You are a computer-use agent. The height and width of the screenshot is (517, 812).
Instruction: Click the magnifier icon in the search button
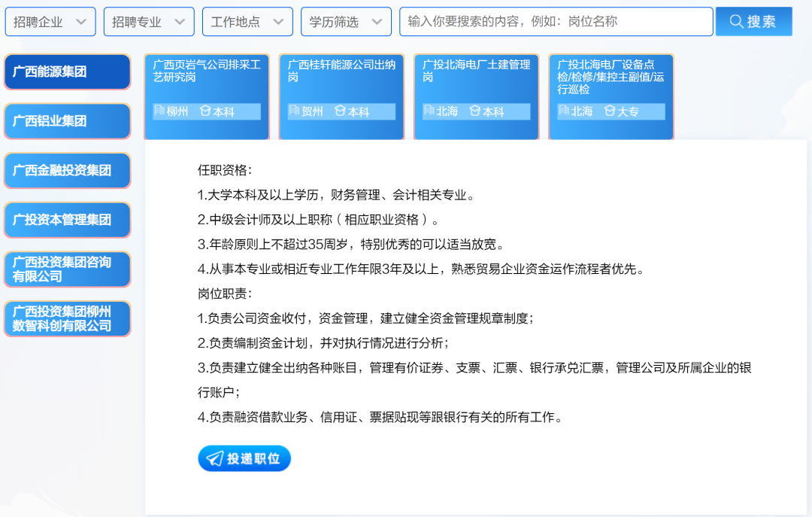coord(736,21)
